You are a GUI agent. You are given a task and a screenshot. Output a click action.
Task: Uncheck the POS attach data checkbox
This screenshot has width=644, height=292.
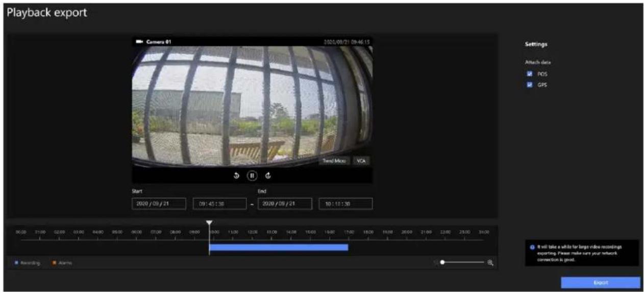(530, 74)
